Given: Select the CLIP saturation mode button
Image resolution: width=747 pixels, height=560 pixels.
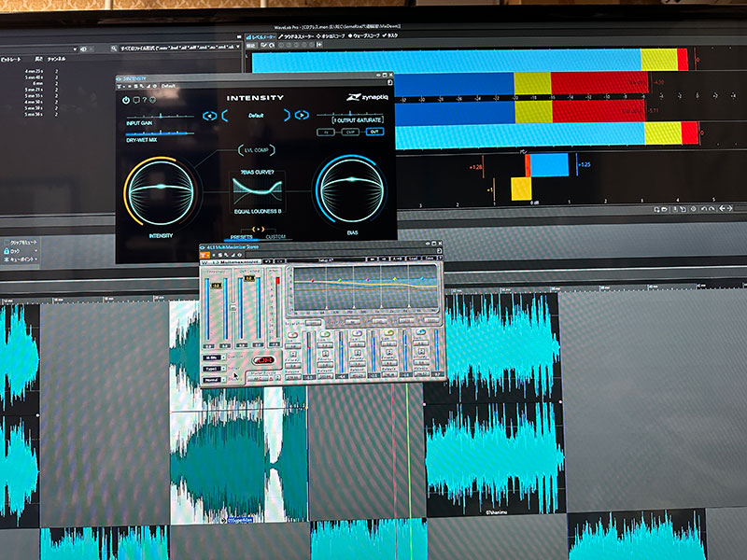Looking at the screenshot, I should (x=350, y=132).
